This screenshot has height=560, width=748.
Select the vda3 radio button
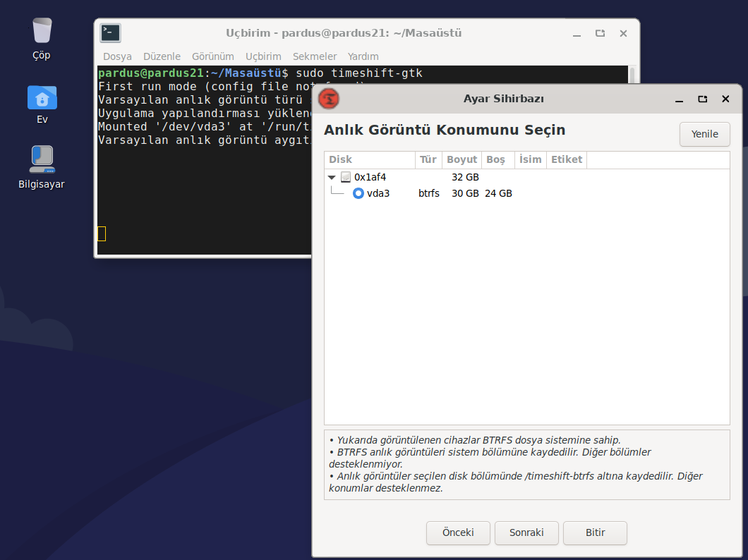point(358,193)
